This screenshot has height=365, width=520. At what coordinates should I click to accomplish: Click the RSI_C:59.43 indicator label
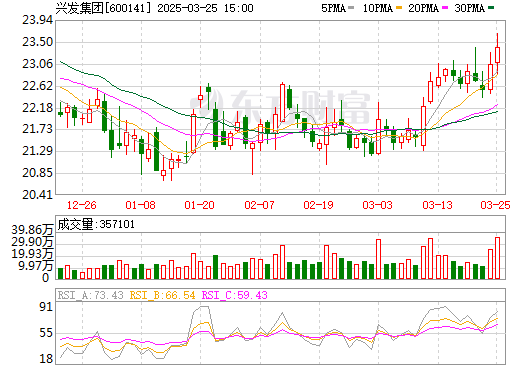pyautogui.click(x=235, y=295)
